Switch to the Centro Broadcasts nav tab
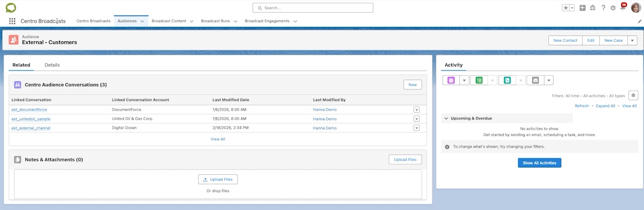The height and width of the screenshot is (210, 644). (x=94, y=21)
